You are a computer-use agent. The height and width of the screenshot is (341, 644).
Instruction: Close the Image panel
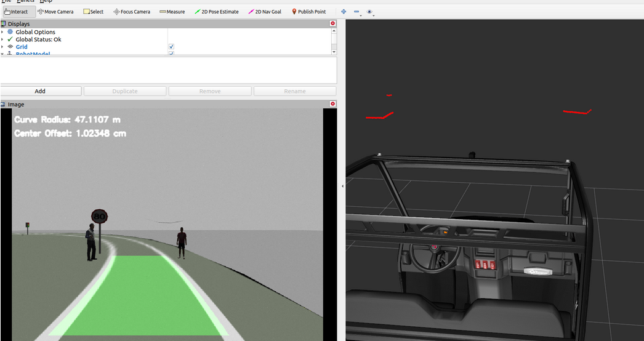332,105
